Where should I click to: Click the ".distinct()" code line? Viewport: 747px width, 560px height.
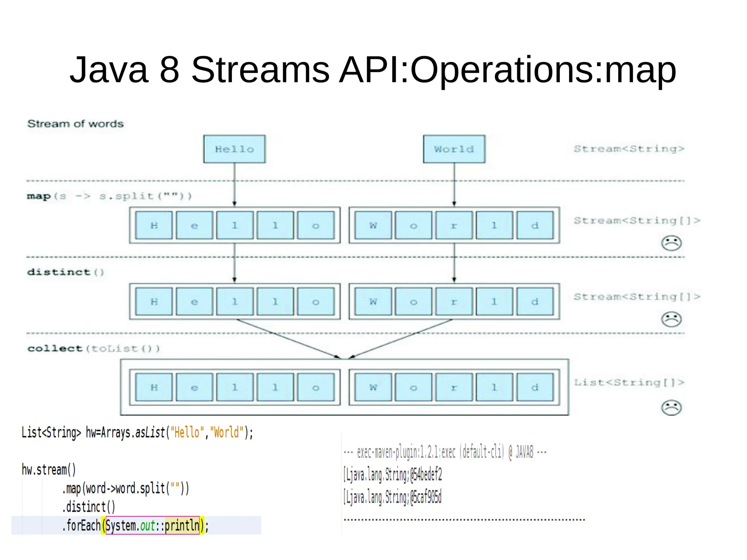[89, 507]
